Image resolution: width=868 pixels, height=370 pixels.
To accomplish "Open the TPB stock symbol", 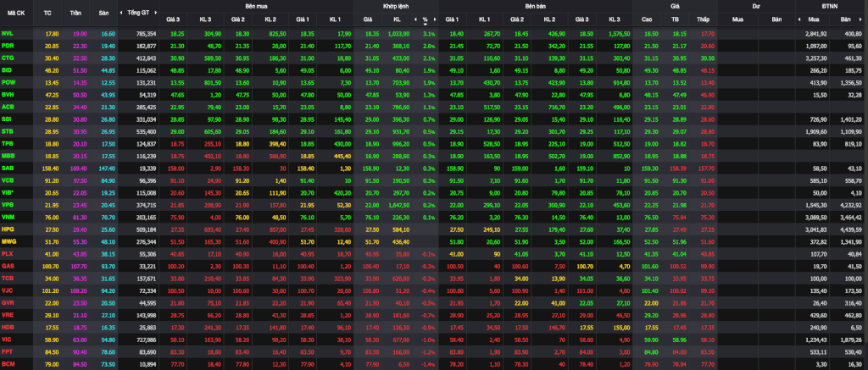I will point(8,143).
